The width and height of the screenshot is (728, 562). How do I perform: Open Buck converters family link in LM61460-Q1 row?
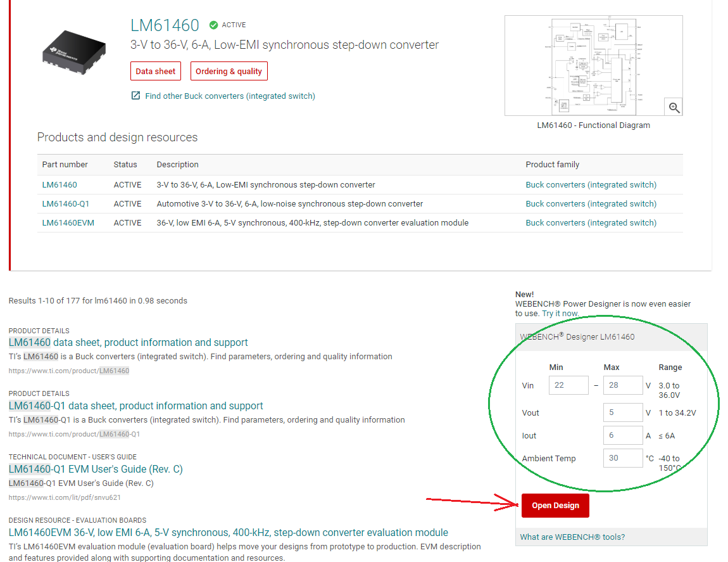click(591, 203)
